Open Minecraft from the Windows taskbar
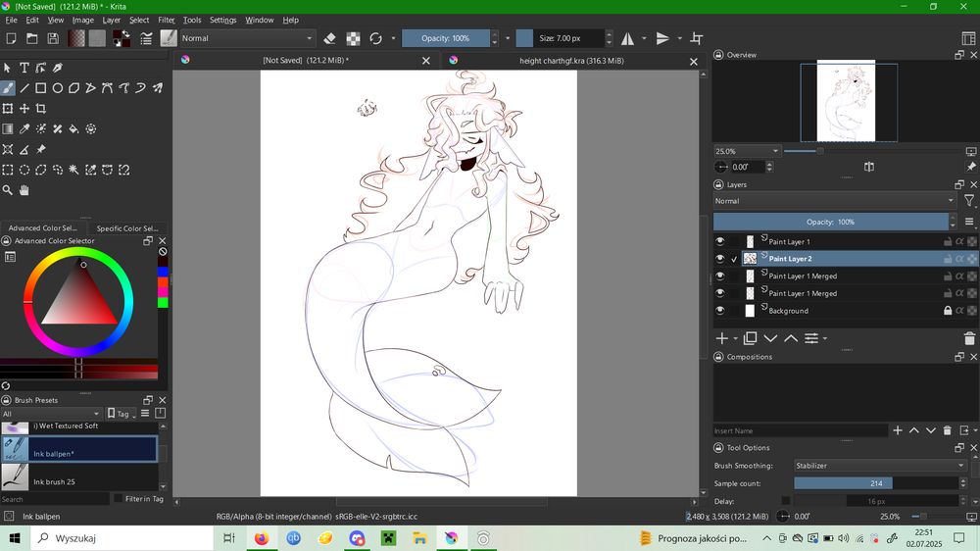Screen dimensions: 980x551 (387, 538)
